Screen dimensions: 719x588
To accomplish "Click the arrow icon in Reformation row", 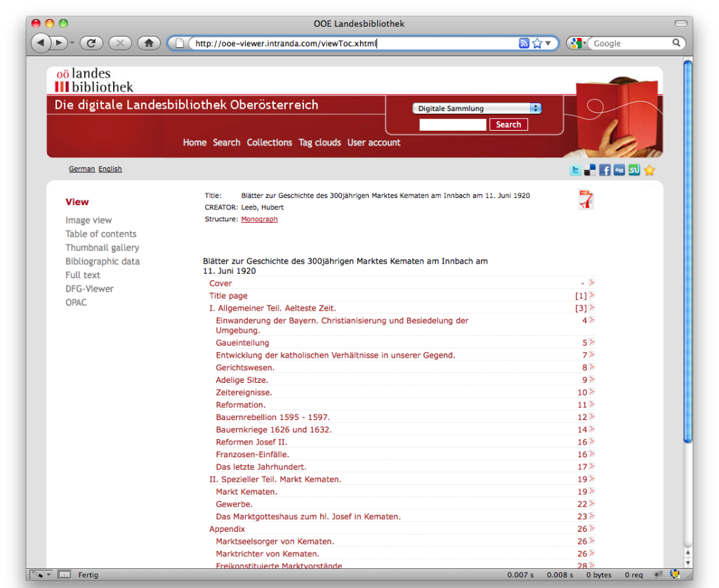I will click(591, 404).
